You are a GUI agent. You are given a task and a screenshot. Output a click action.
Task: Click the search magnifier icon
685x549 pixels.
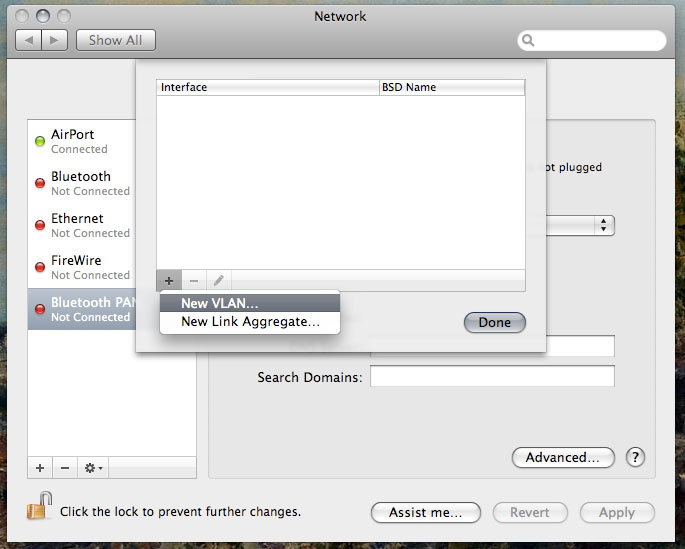click(x=528, y=40)
